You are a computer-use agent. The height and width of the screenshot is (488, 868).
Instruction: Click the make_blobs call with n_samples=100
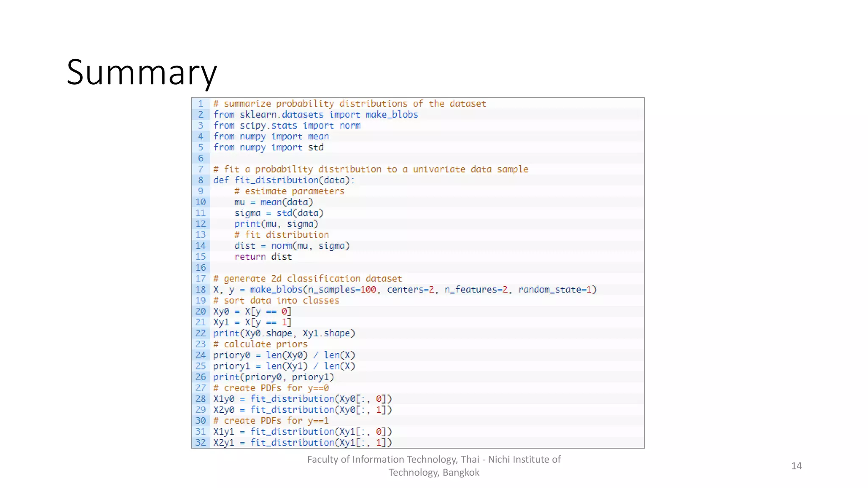coord(405,290)
